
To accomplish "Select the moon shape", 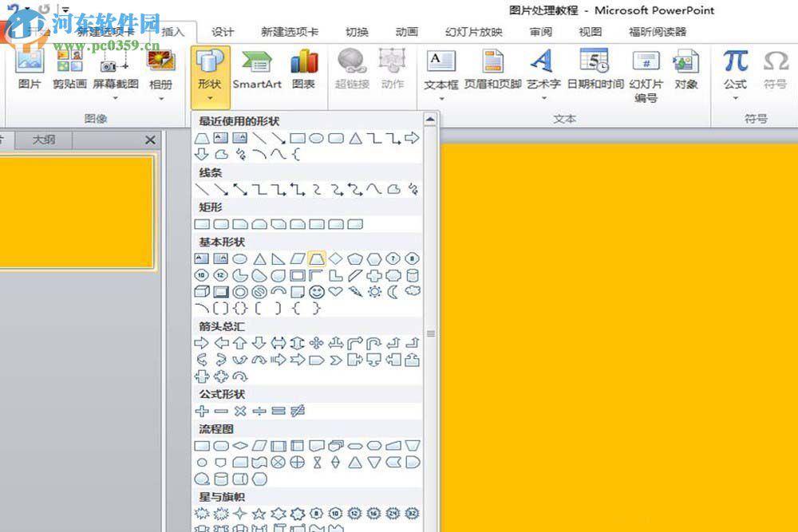I will pyautogui.click(x=393, y=291).
